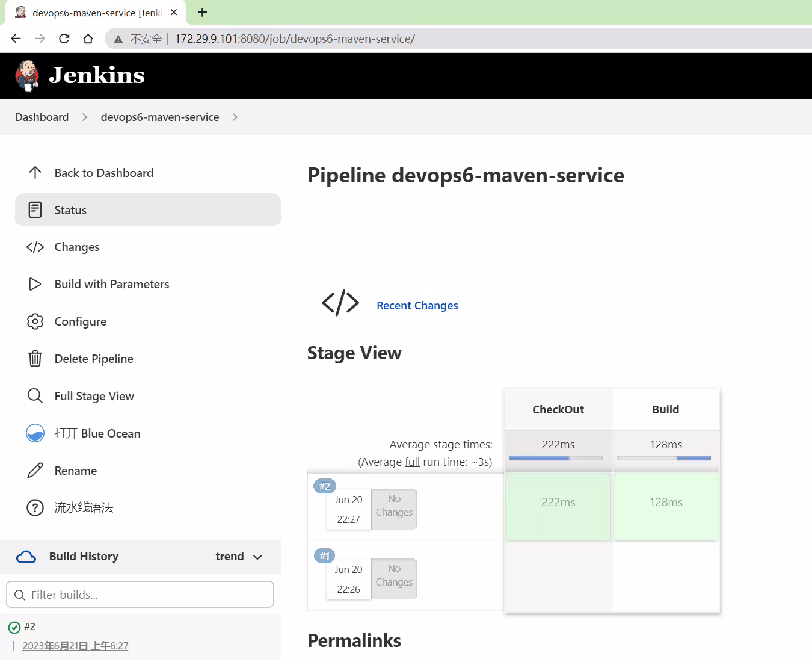Expand the chevron after devops6-maven-service breadcrumb
This screenshot has height=662, width=812.
235,117
